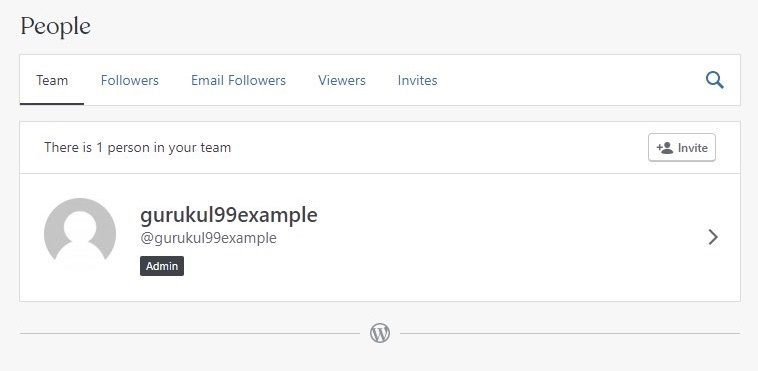The image size is (758, 371).
Task: Click the Admin role badge
Action: (x=162, y=266)
